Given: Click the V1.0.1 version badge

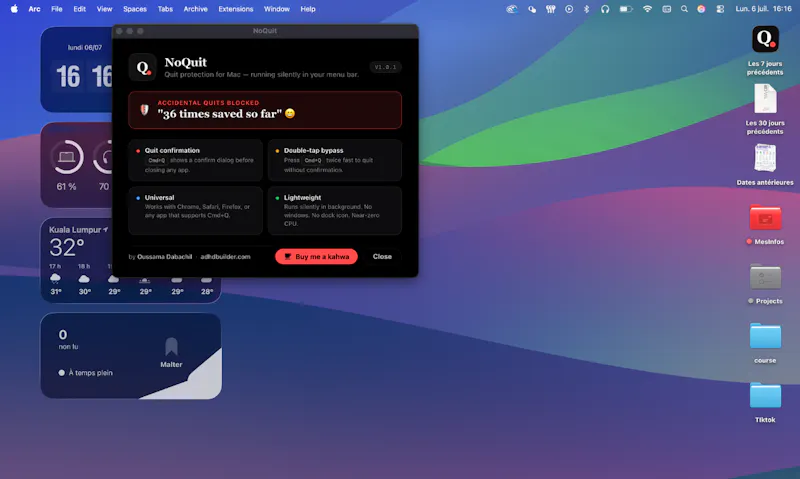Looking at the screenshot, I should click(x=385, y=67).
